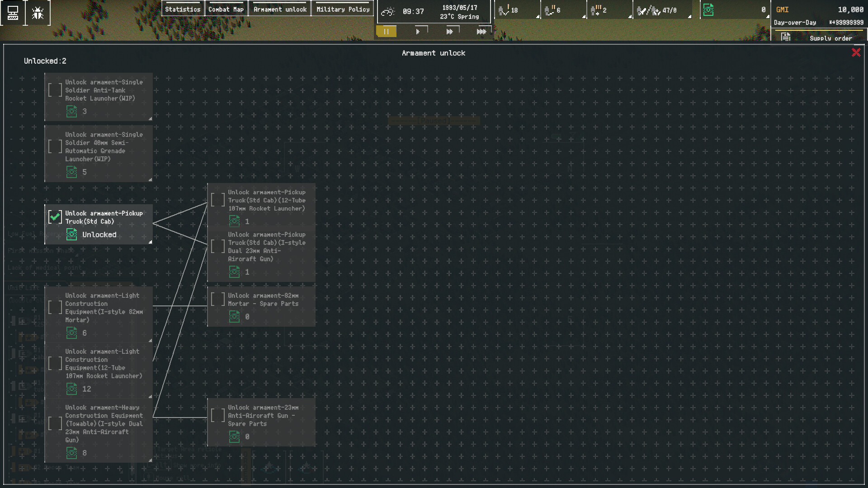Click the Supply order document icon
Viewport: 868px width, 488px height.
pos(785,38)
